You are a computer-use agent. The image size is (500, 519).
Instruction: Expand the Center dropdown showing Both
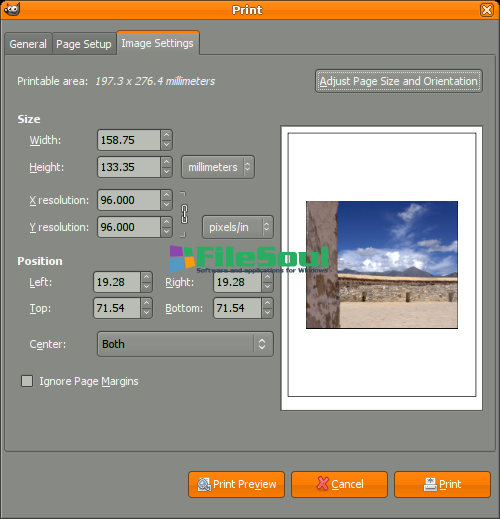pyautogui.click(x=185, y=344)
